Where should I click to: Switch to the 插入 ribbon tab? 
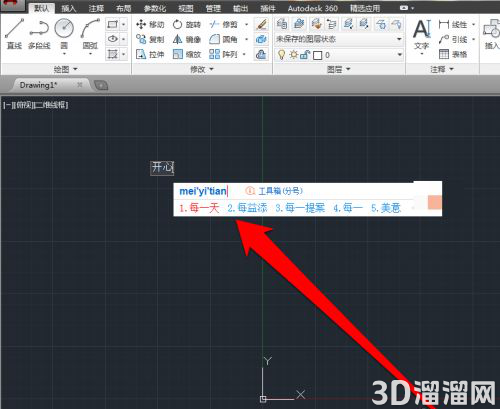pyautogui.click(x=69, y=8)
